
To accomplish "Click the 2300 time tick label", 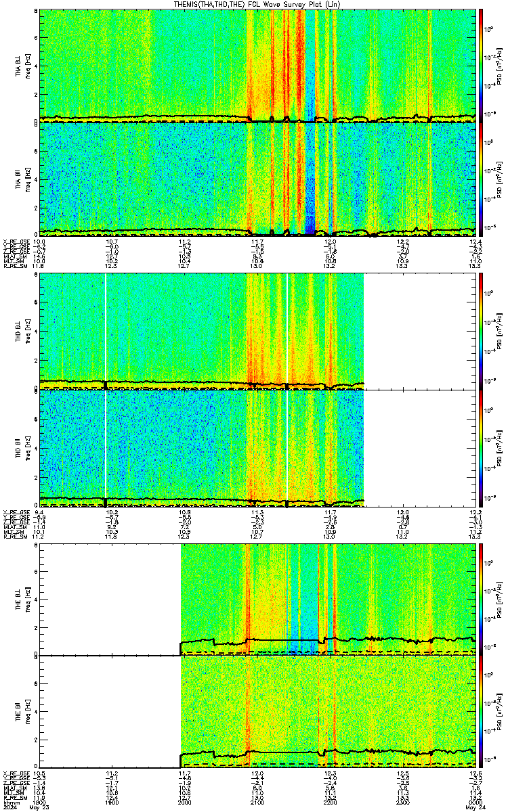I will (404, 801).
